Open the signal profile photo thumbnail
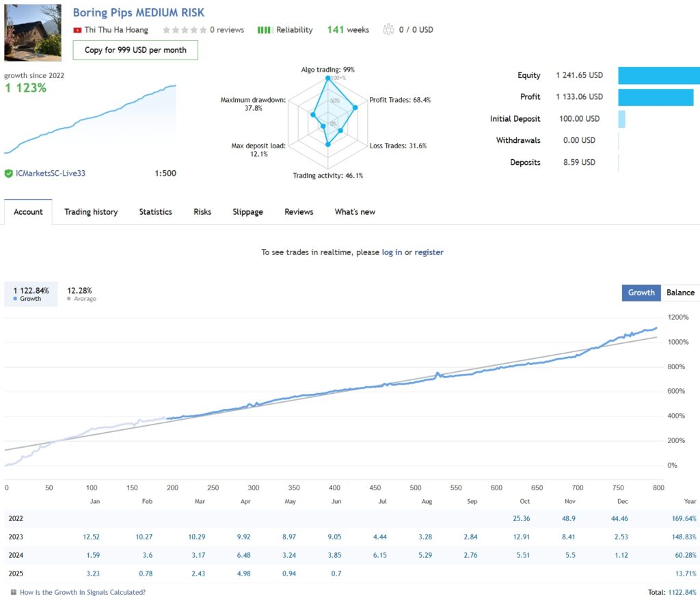 [x=33, y=33]
